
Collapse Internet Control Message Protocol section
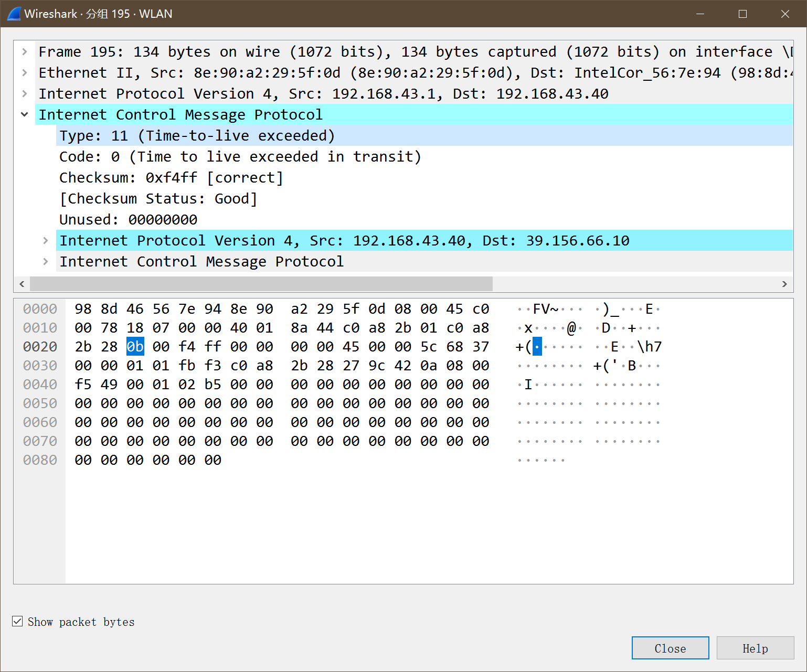(24, 114)
